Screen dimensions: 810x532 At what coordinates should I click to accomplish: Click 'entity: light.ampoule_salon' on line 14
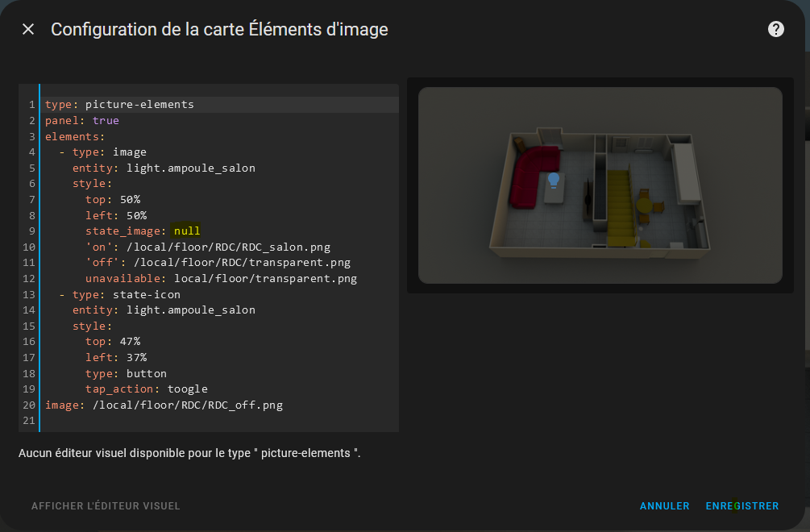tap(164, 310)
